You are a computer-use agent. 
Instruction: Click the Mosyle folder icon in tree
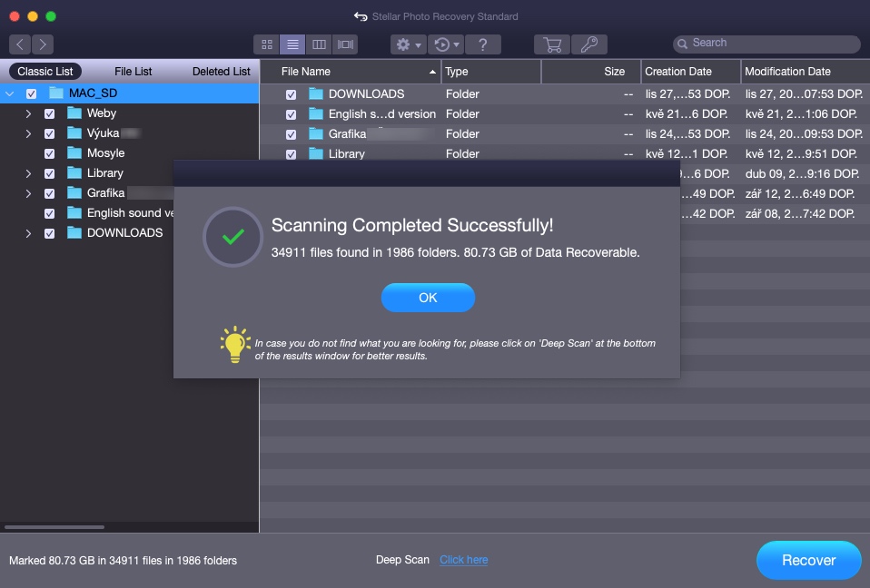click(x=74, y=153)
